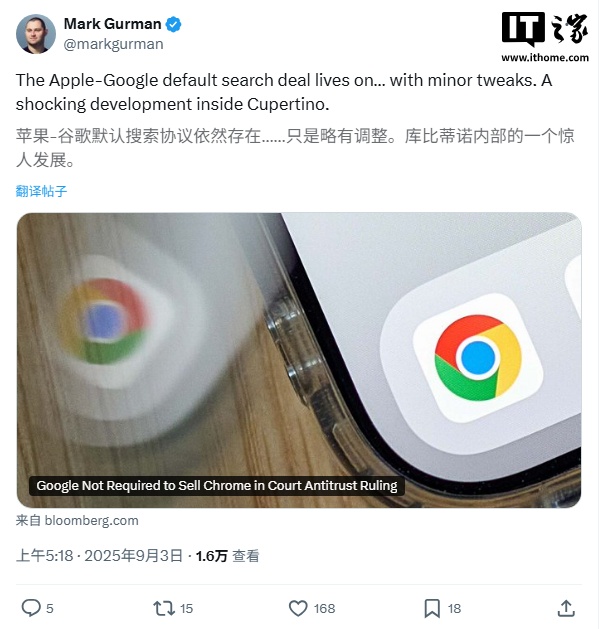Open Mark Gurman's profile avatar

click(x=36, y=34)
